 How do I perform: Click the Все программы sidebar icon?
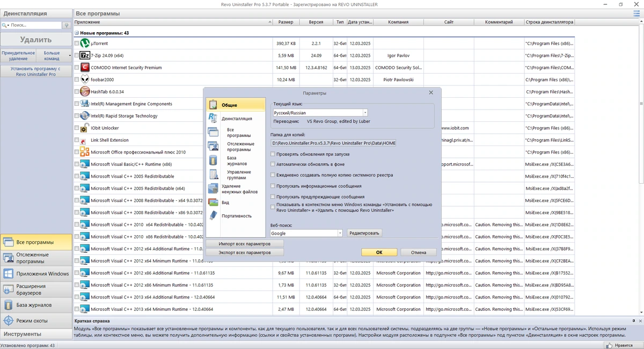[x=8, y=242]
